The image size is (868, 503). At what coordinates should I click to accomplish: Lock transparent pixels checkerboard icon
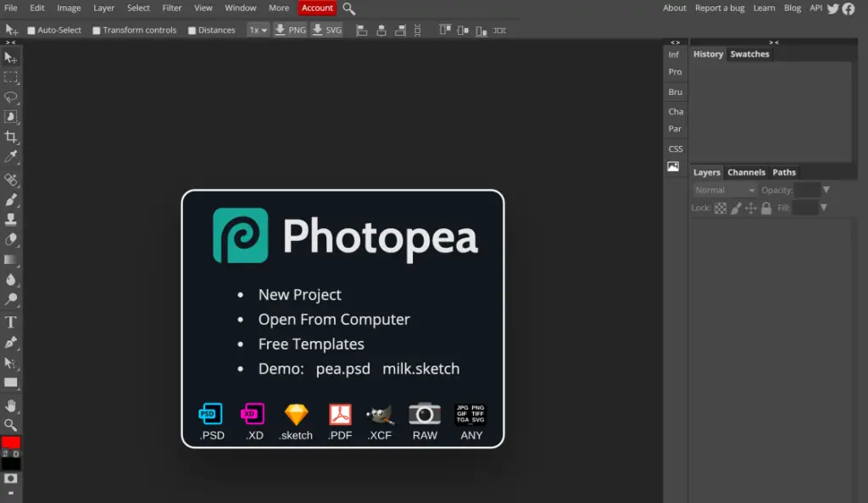(x=721, y=209)
